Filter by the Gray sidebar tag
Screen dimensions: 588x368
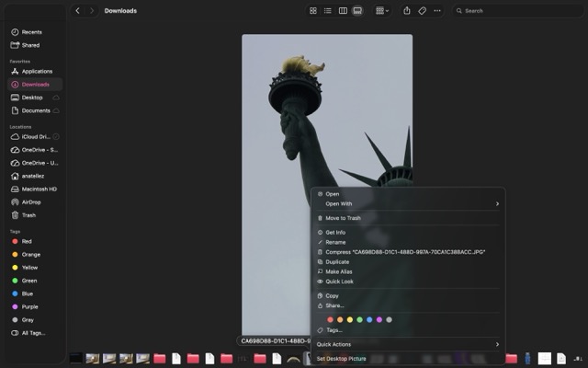[x=35, y=320]
